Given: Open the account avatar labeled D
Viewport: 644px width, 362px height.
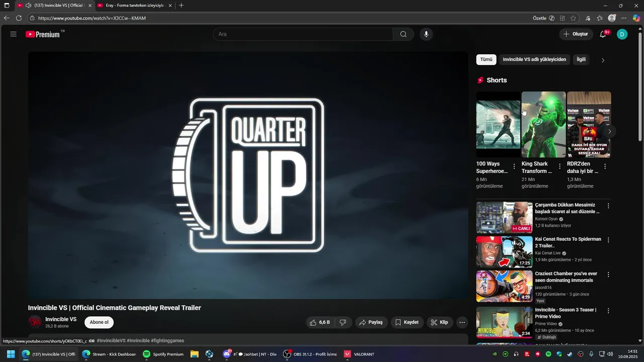Looking at the screenshot, I should [x=622, y=34].
